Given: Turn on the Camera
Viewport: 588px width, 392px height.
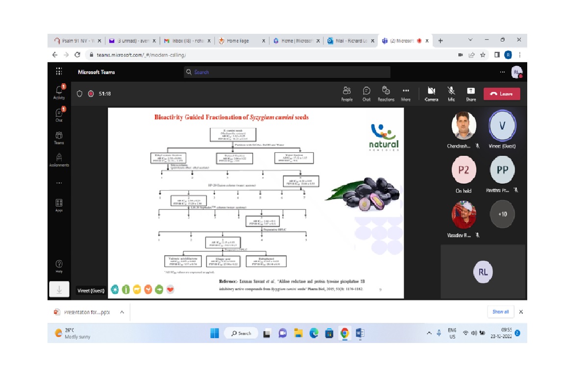Looking at the screenshot, I should click(431, 94).
